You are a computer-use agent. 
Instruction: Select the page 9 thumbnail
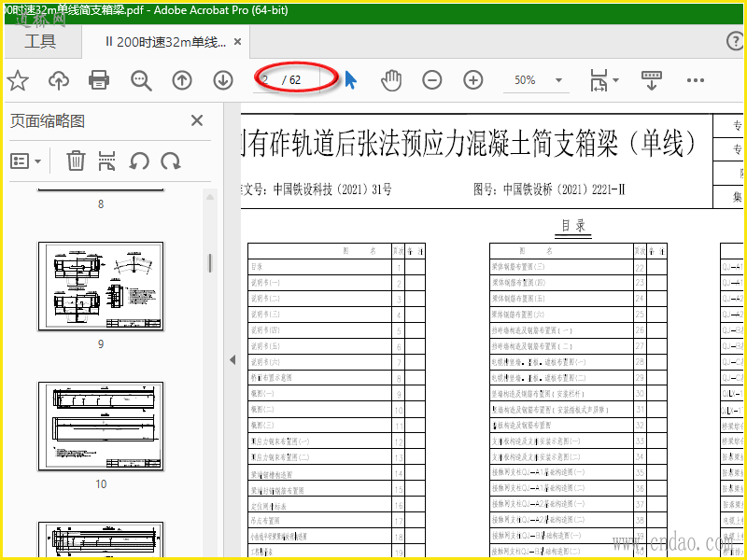pyautogui.click(x=101, y=286)
